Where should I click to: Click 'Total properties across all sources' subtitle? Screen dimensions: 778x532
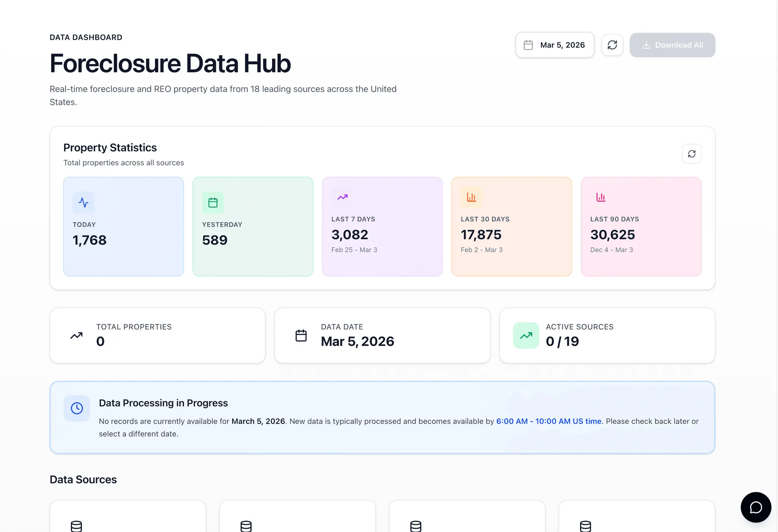point(123,163)
